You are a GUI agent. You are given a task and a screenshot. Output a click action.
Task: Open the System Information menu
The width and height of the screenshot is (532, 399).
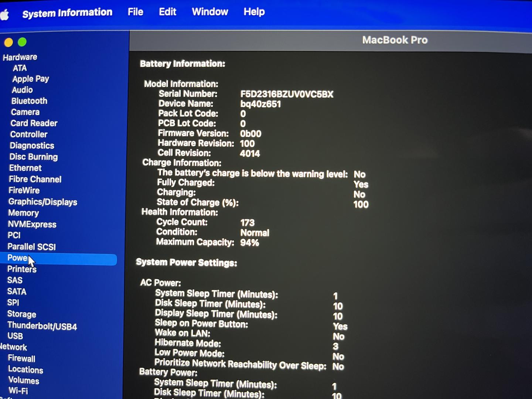pyautogui.click(x=67, y=13)
